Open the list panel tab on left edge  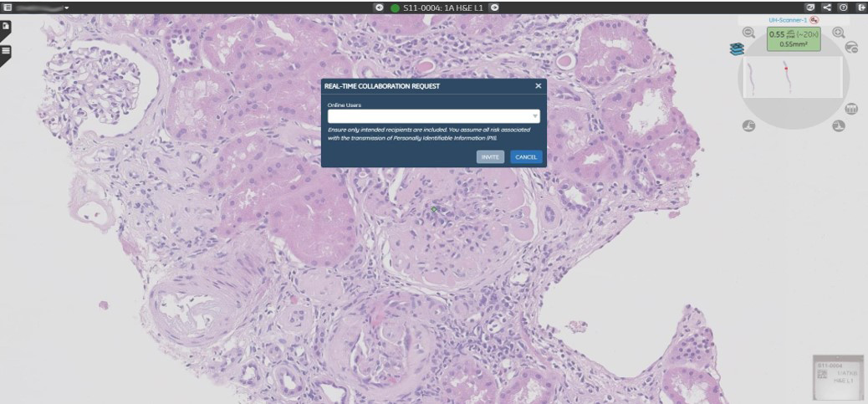click(x=6, y=51)
